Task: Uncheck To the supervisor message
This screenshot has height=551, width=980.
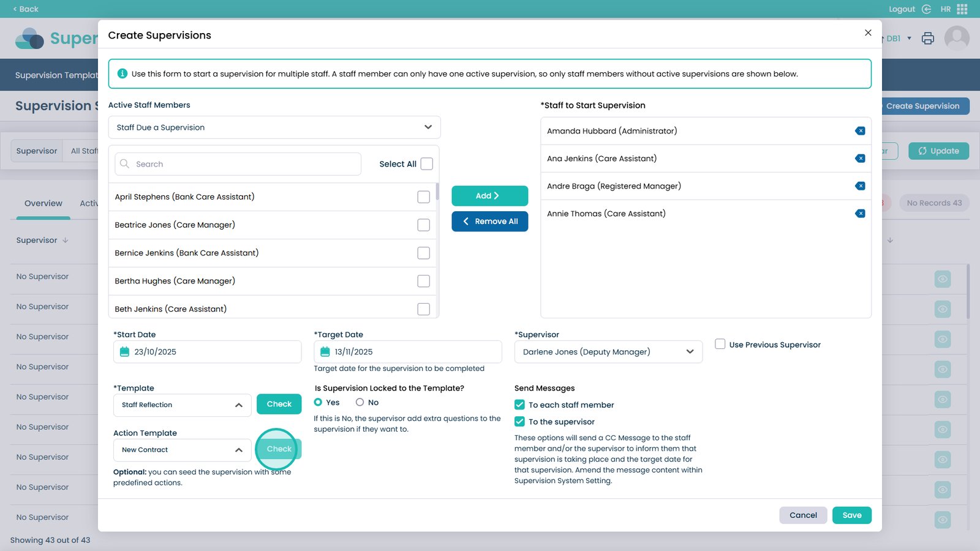Action: (519, 422)
